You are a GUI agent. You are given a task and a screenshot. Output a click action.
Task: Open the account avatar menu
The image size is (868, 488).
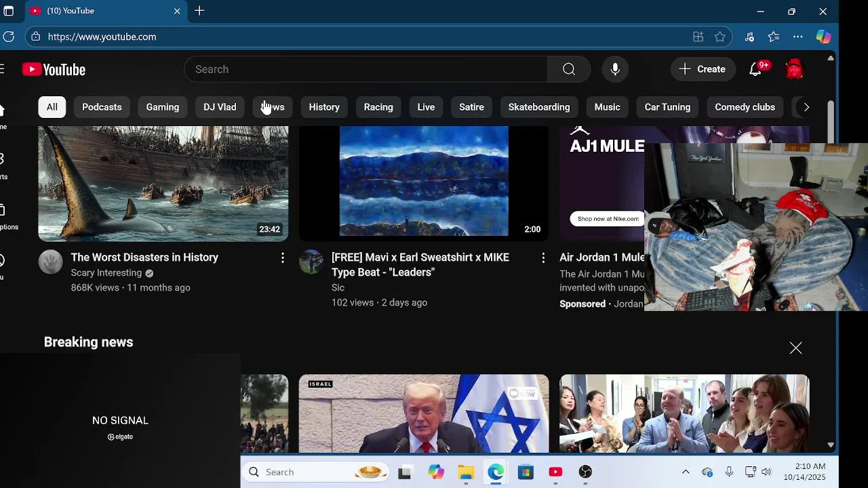[794, 69]
